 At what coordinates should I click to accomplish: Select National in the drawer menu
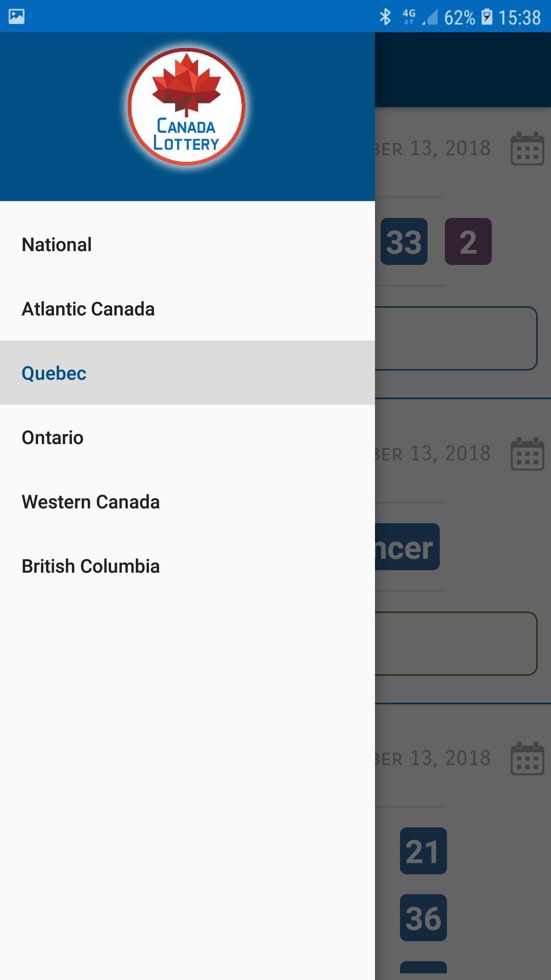(187, 244)
